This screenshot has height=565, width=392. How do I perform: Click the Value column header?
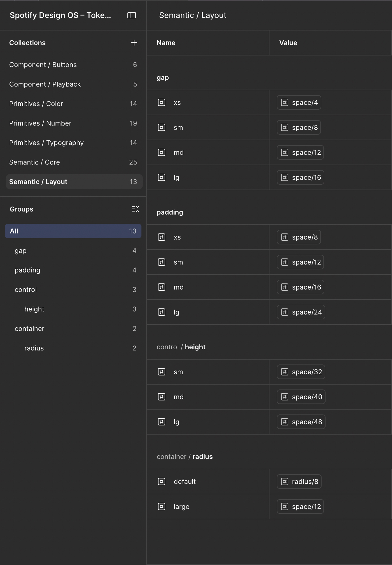(288, 43)
